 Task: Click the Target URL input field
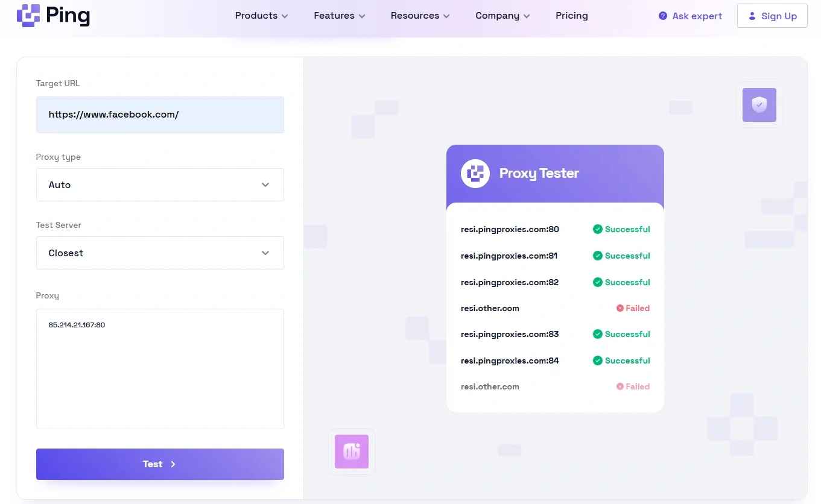(160, 115)
